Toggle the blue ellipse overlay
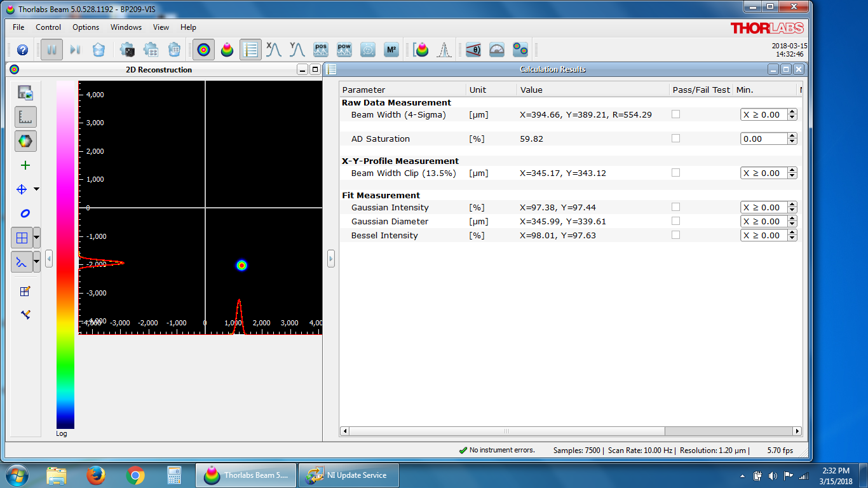This screenshot has width=868, height=488. point(25,213)
